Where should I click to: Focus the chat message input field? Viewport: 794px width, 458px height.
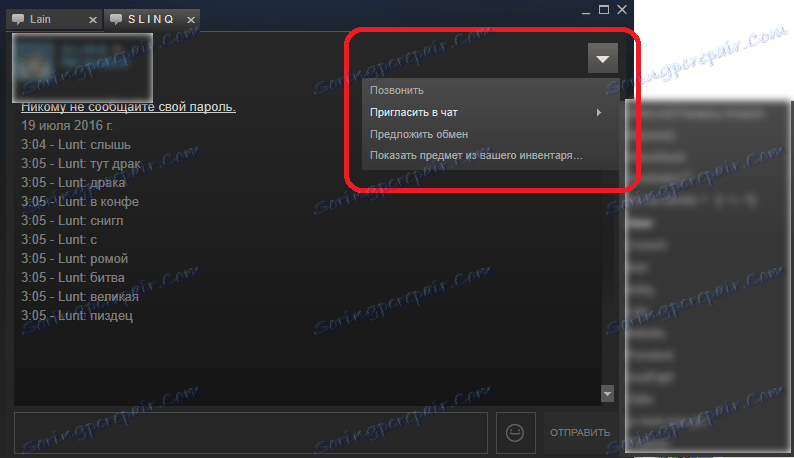tap(251, 433)
